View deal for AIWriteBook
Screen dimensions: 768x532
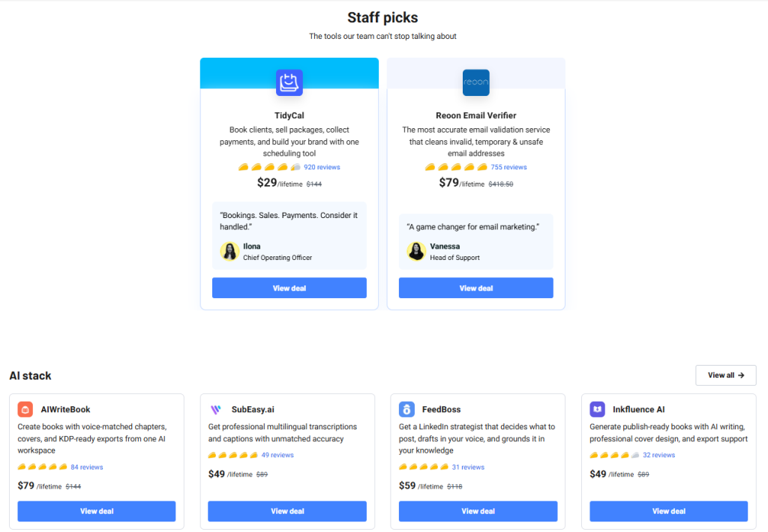pos(97,511)
